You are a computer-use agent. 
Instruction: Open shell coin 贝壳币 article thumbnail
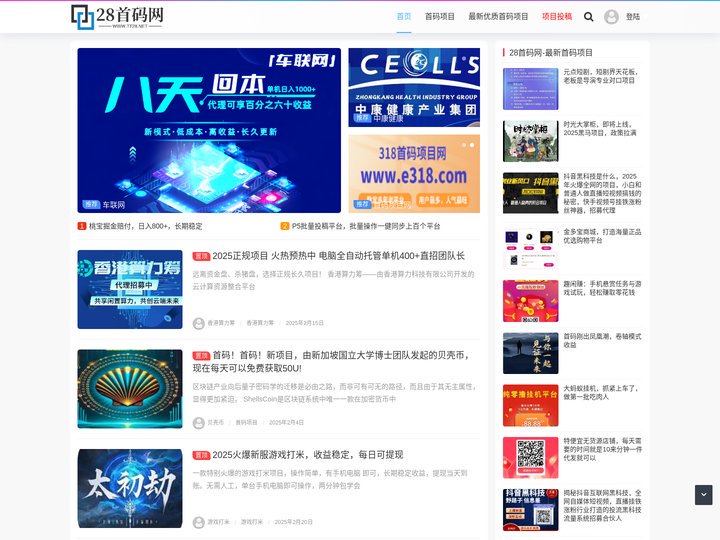(130, 389)
